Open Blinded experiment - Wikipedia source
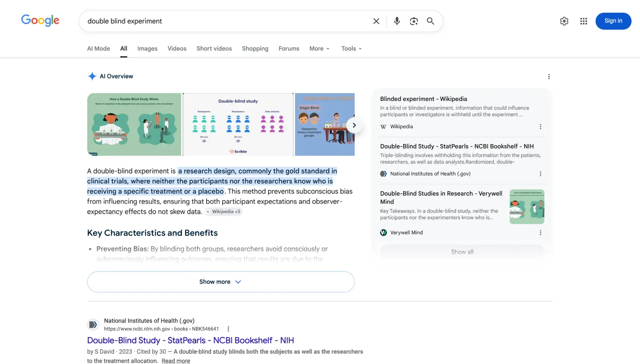 [423, 99]
